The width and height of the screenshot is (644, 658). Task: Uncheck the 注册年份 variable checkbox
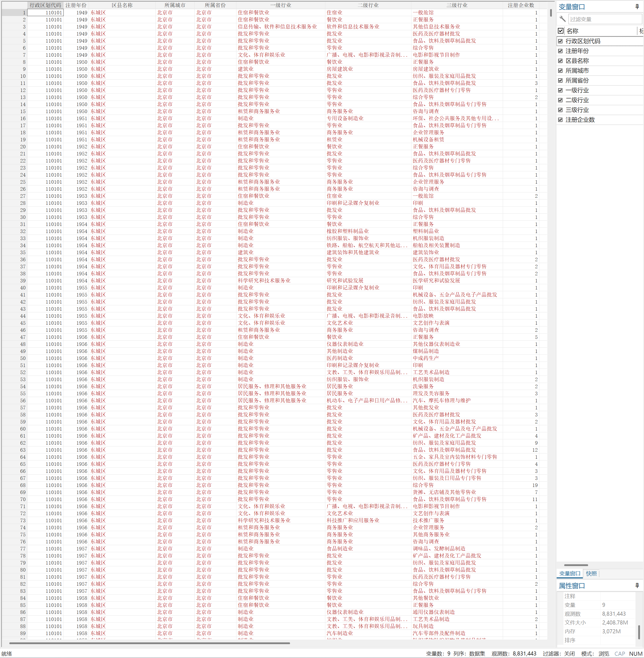point(560,51)
